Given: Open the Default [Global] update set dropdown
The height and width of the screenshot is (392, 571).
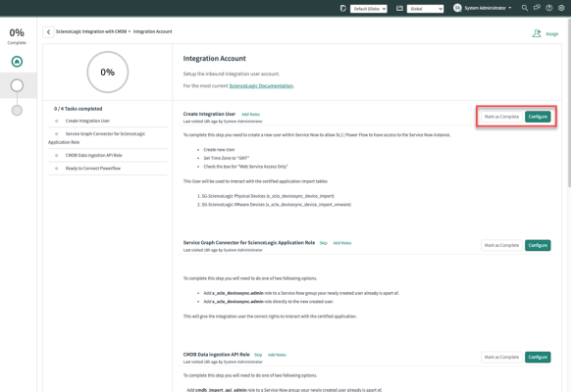Looking at the screenshot, I should point(368,9).
